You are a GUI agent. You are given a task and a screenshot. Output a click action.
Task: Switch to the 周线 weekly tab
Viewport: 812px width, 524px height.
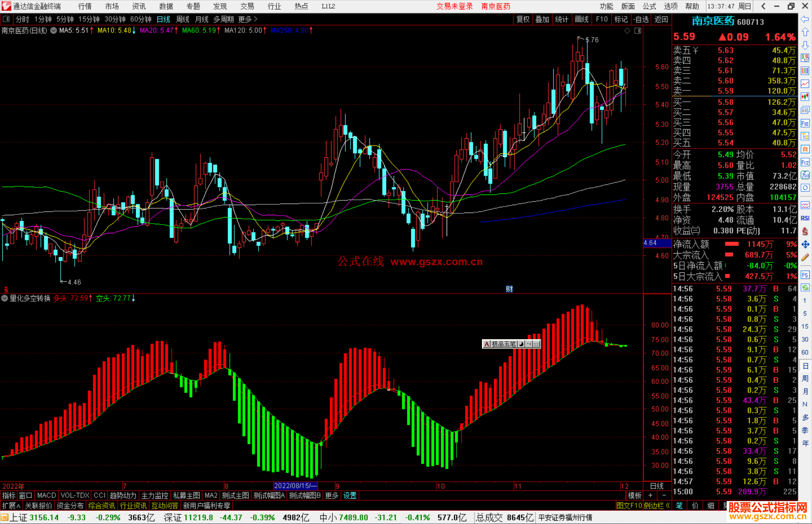[183, 19]
